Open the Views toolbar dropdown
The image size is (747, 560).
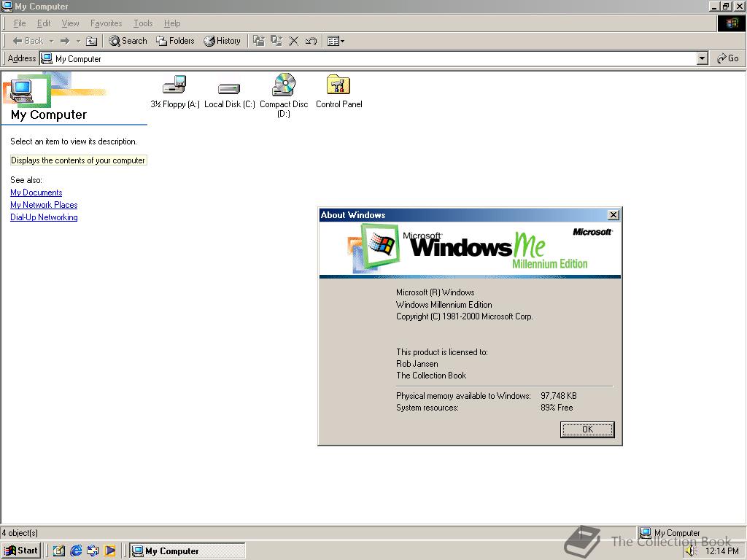click(x=336, y=41)
